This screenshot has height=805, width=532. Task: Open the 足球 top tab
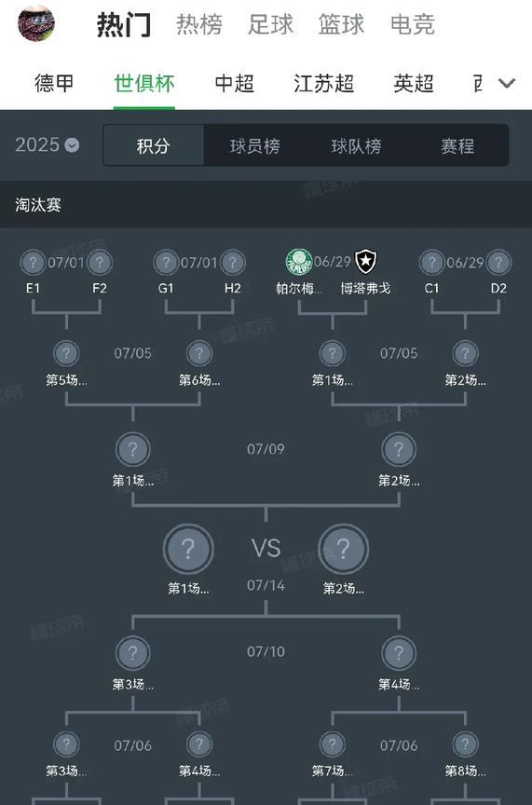click(270, 24)
